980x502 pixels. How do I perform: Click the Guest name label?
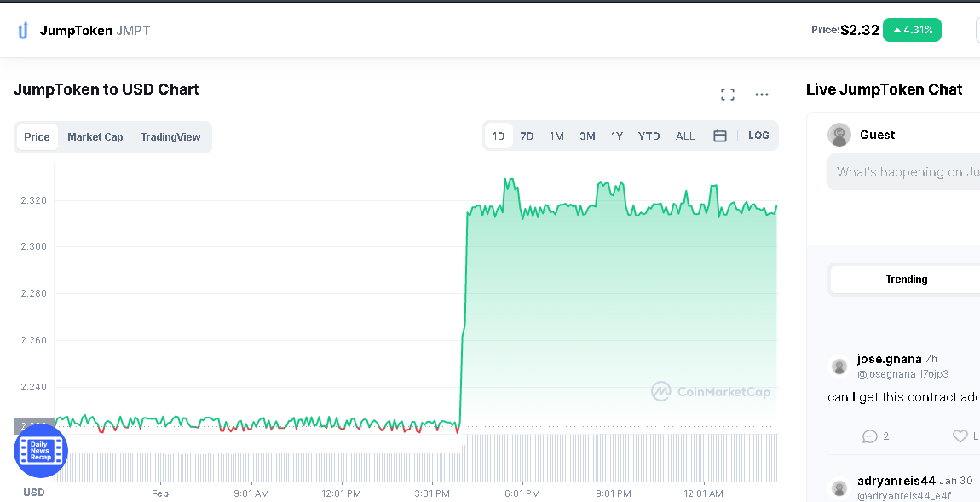pos(877,135)
